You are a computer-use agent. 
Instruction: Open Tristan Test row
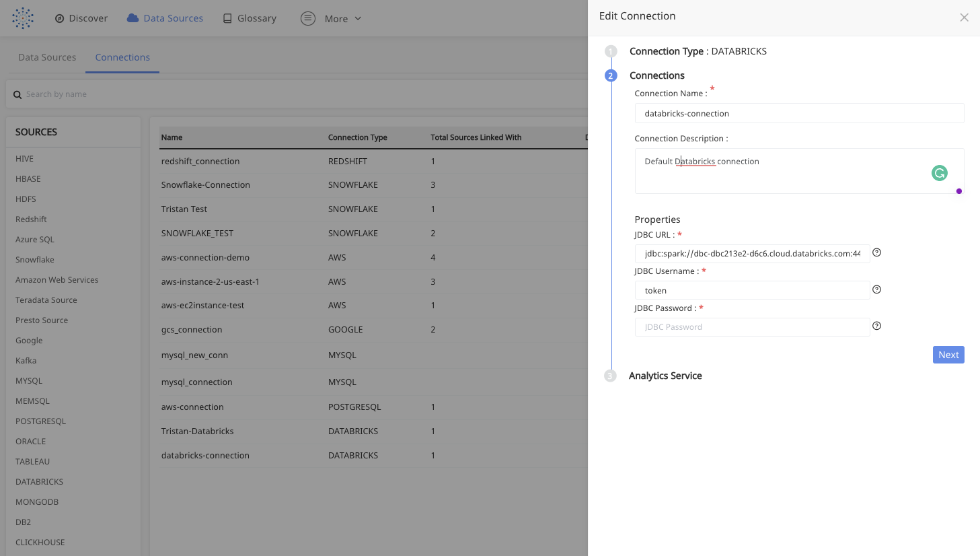coord(374,209)
